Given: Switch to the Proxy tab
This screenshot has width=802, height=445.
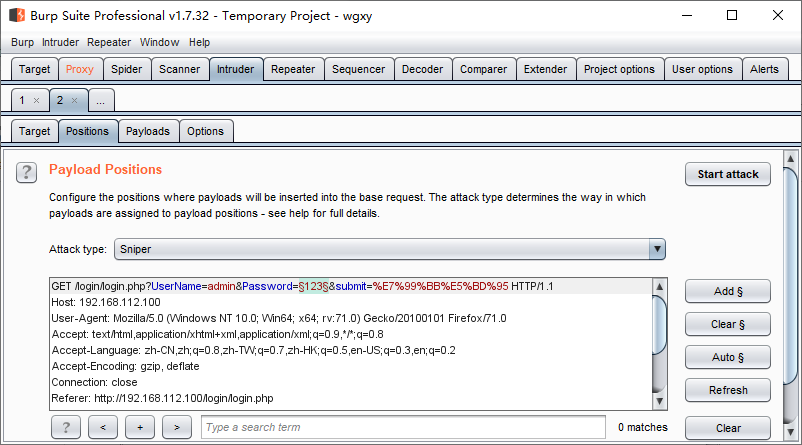Looking at the screenshot, I should coord(80,69).
